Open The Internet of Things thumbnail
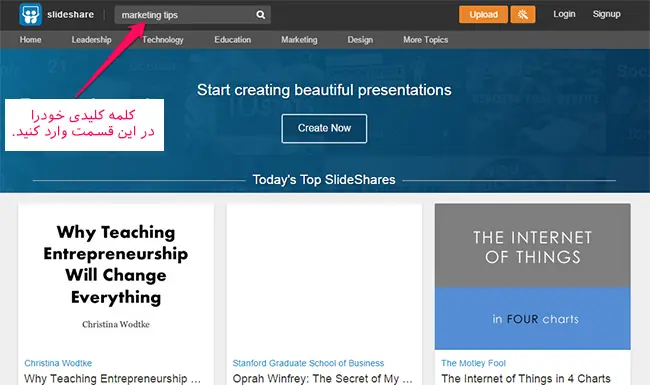Image resolution: width=650 pixels, height=385 pixels. coord(533,277)
